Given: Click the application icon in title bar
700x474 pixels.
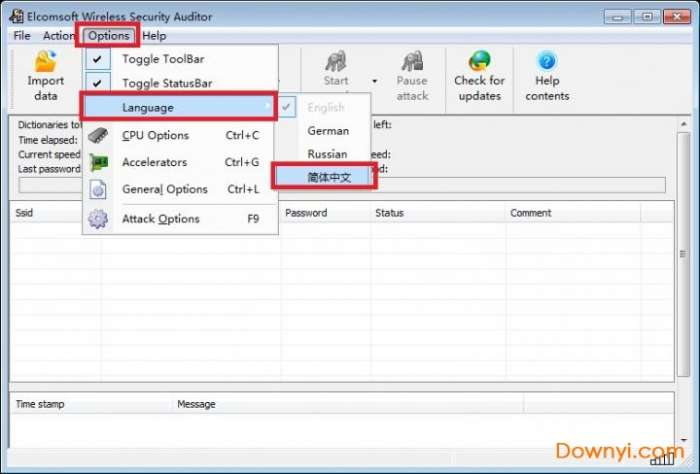Looking at the screenshot, I should pos(17,16).
